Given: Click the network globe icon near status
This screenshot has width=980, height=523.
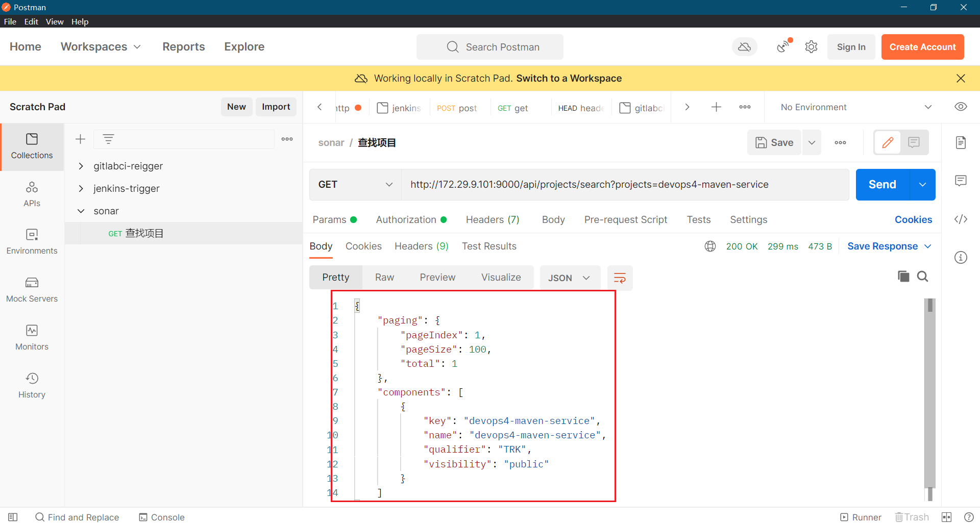Looking at the screenshot, I should click(710, 246).
